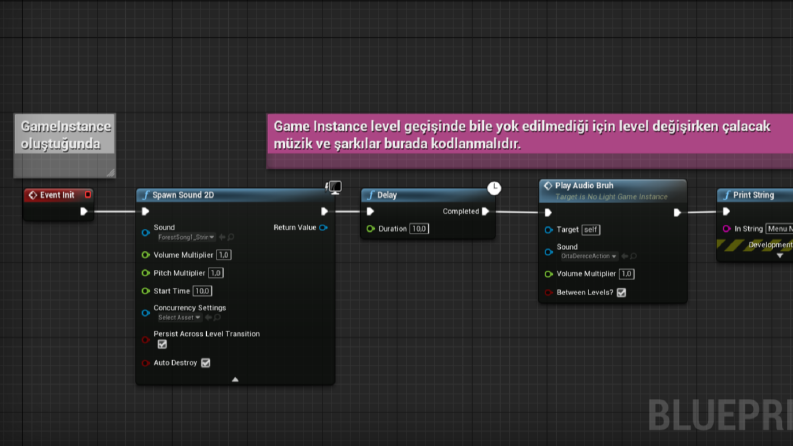Select the Print String node title
Image resolution: width=793 pixels, height=446 pixels.
click(x=754, y=195)
